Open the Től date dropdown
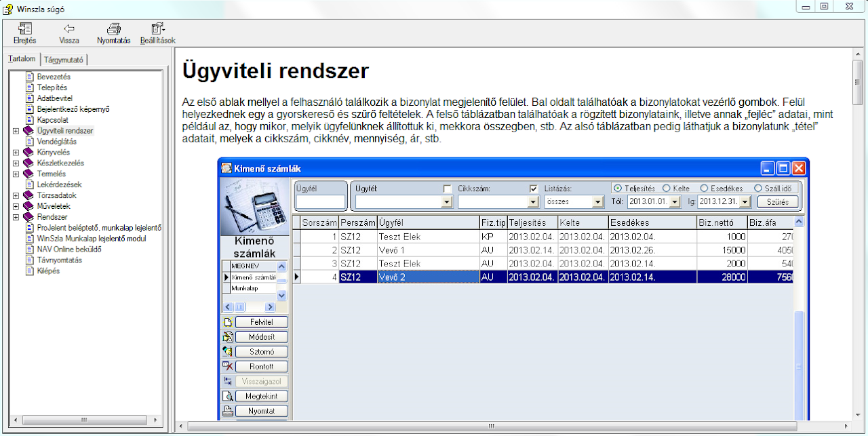The width and height of the screenshot is (868, 436). (x=674, y=202)
